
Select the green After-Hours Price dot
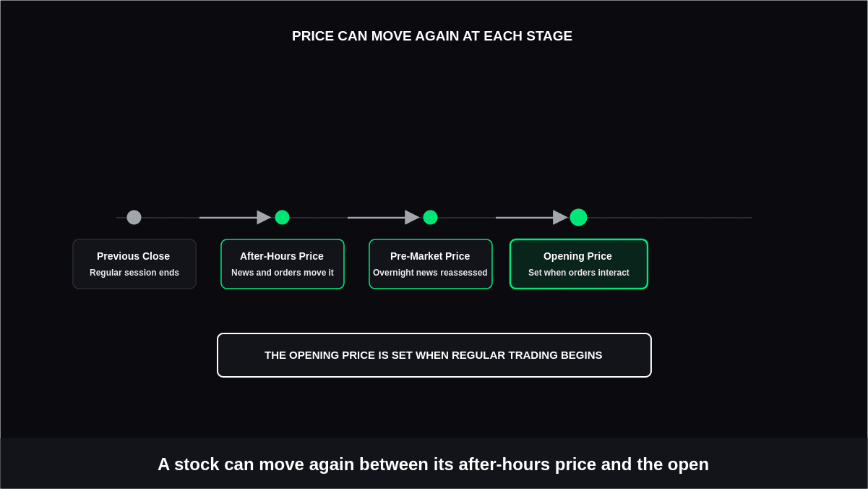pyautogui.click(x=282, y=217)
